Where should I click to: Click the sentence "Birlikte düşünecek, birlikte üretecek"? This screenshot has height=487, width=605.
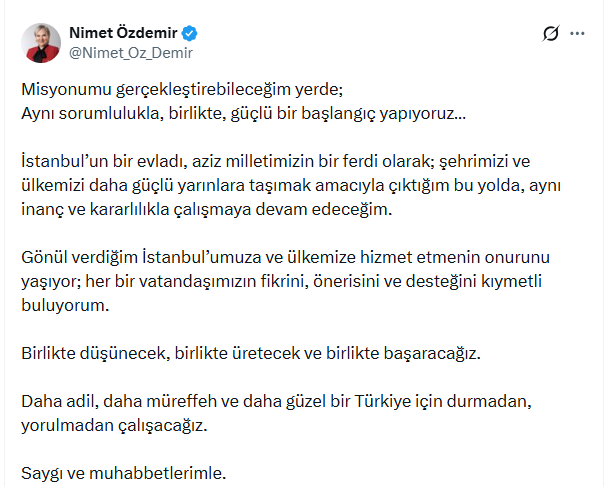tap(251, 353)
